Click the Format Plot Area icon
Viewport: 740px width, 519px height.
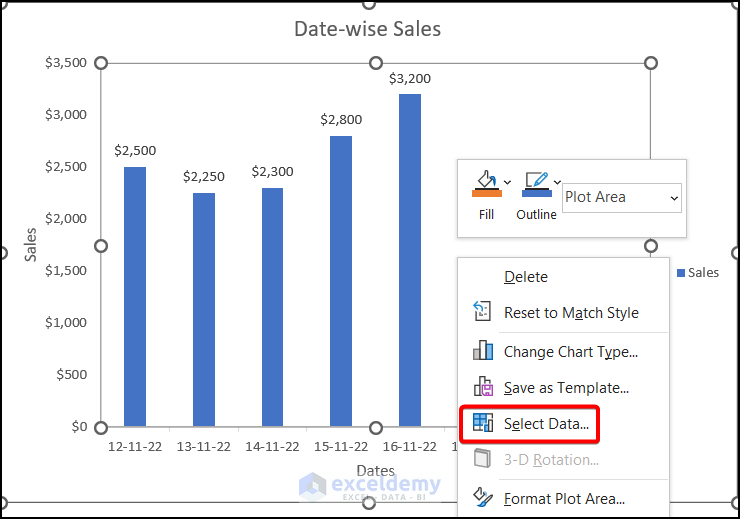483,497
